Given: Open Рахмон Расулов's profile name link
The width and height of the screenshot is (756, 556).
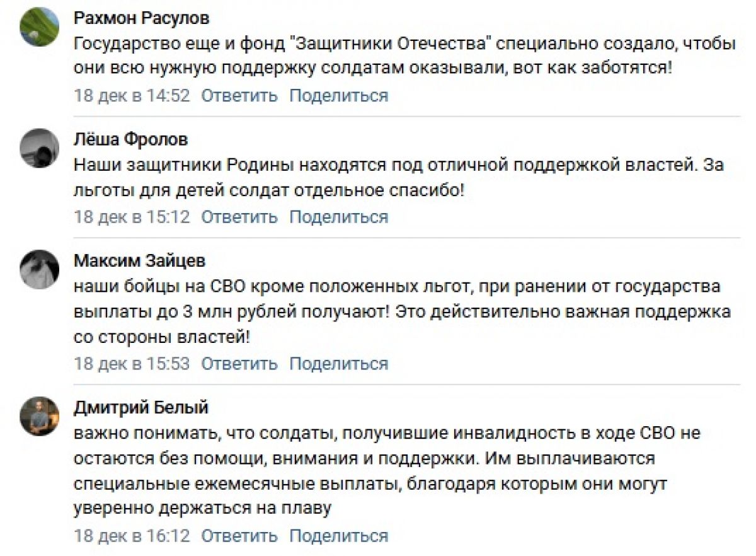Looking at the screenshot, I should (141, 18).
